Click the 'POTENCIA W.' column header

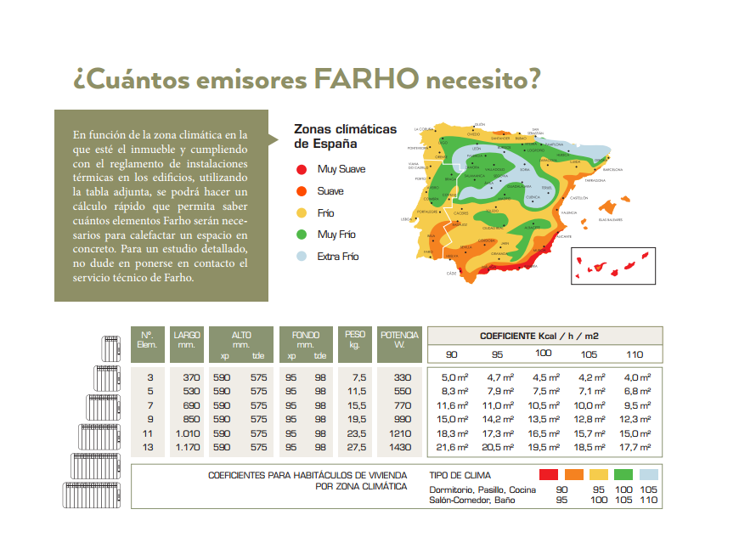click(400, 344)
